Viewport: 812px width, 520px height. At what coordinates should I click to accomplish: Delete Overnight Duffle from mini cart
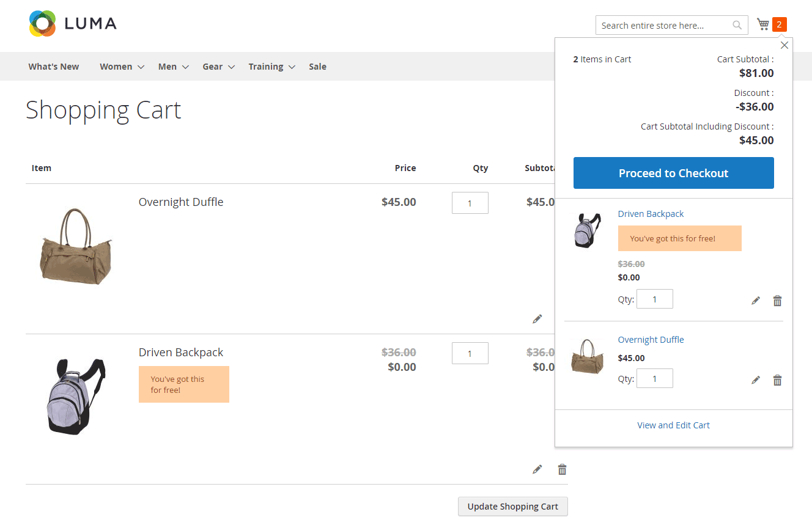pyautogui.click(x=777, y=380)
